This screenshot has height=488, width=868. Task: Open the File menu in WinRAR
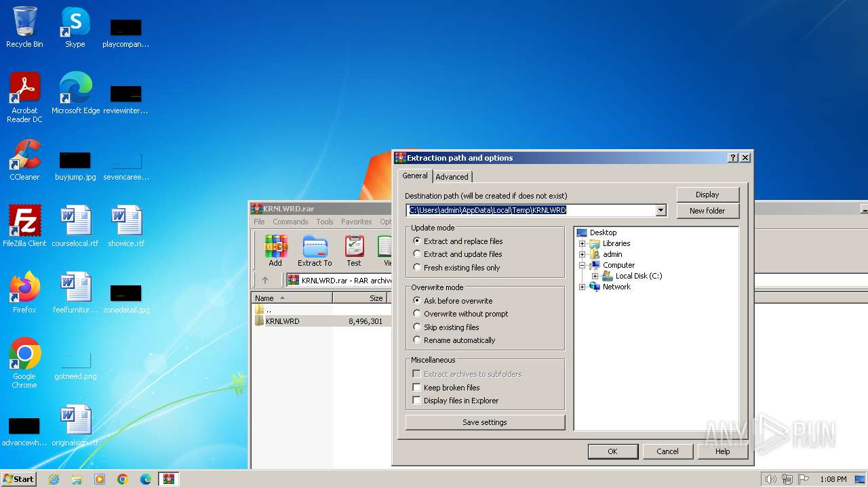click(259, 222)
